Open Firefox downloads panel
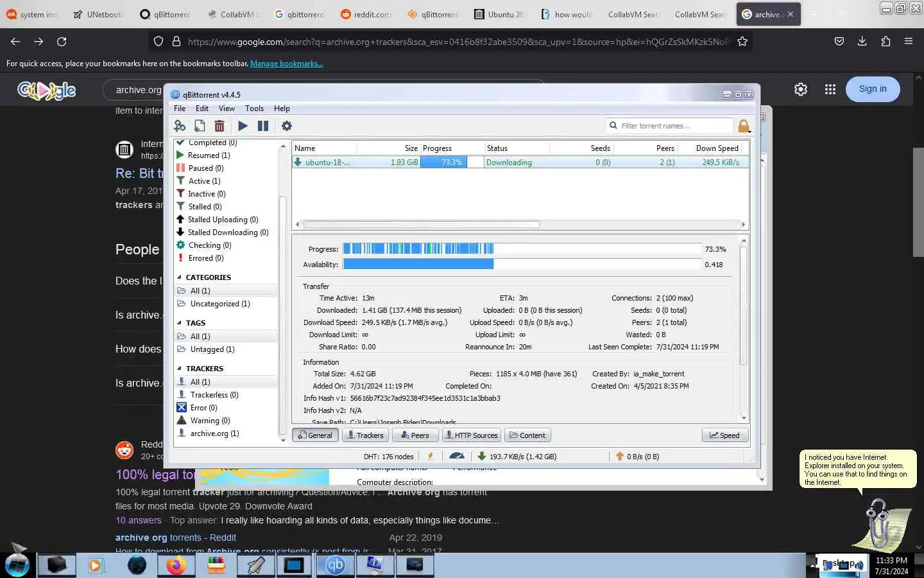This screenshot has width=924, height=578. click(862, 41)
